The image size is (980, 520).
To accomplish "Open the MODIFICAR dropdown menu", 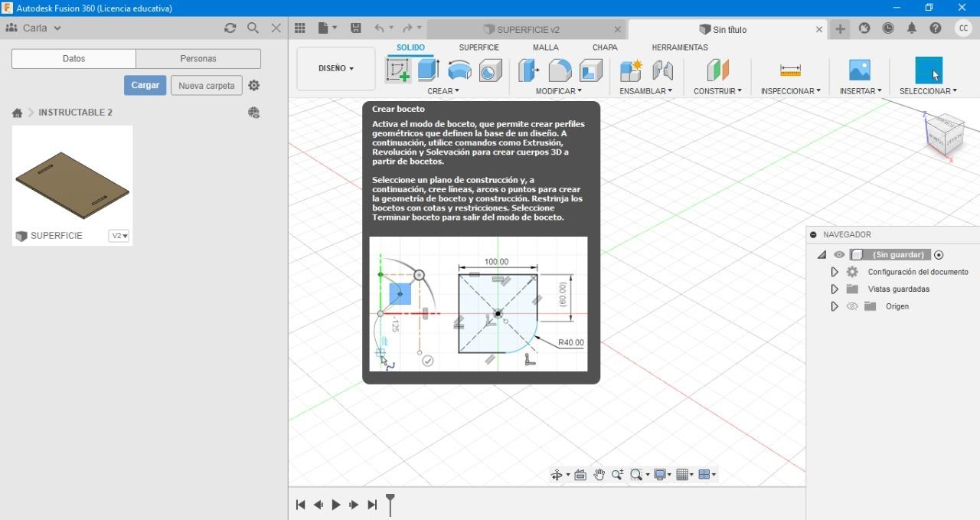I will click(558, 91).
